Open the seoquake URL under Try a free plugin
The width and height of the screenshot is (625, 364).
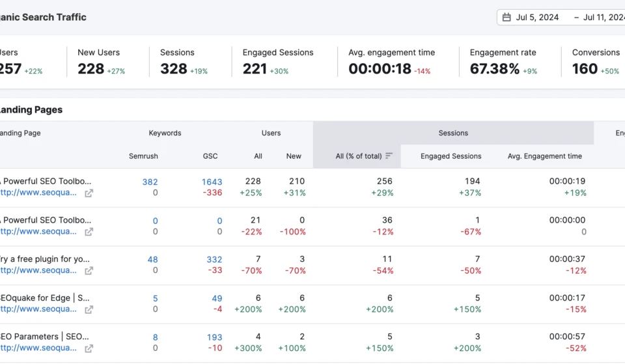(38, 270)
